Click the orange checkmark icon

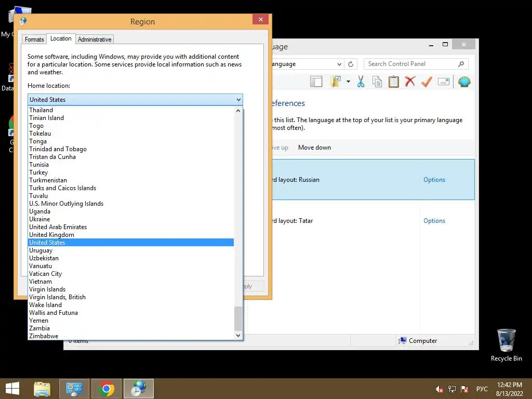click(x=427, y=82)
